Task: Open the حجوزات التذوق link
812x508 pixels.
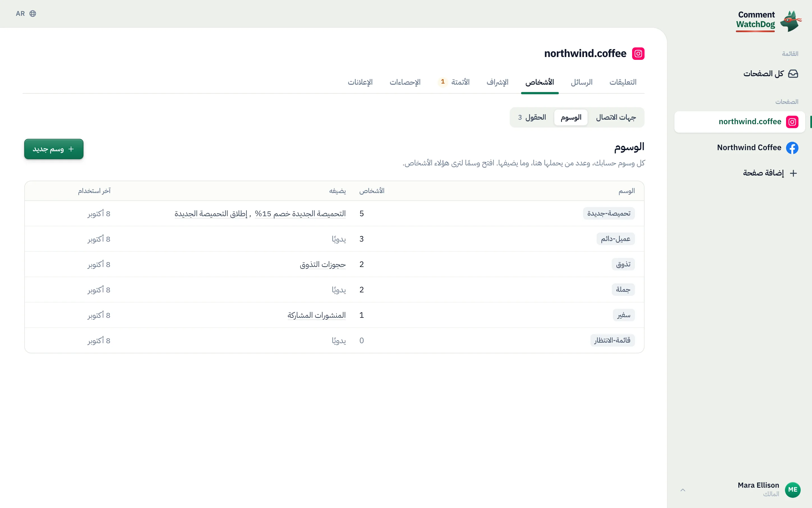Action: point(323,264)
